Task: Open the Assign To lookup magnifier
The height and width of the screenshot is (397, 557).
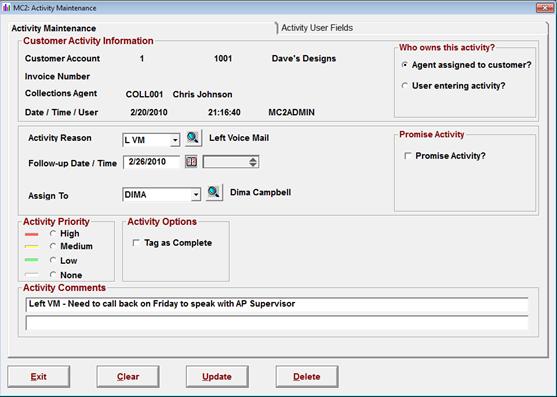Action: (214, 192)
